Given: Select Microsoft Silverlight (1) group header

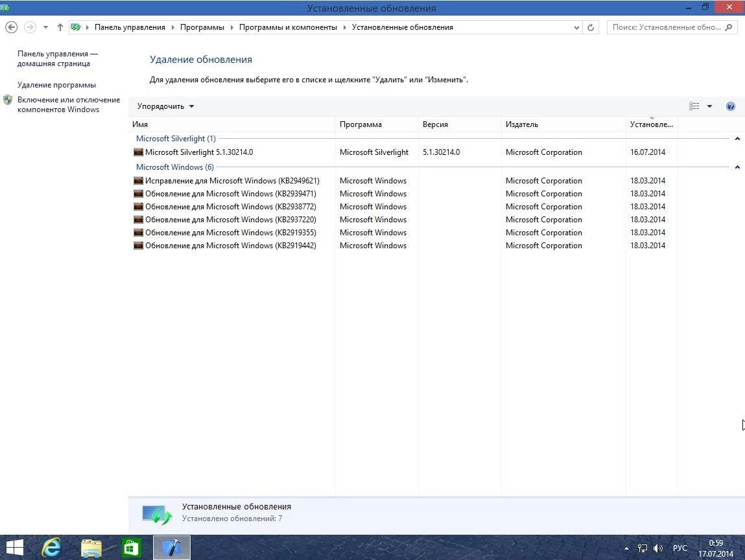Looking at the screenshot, I should pos(176,139).
